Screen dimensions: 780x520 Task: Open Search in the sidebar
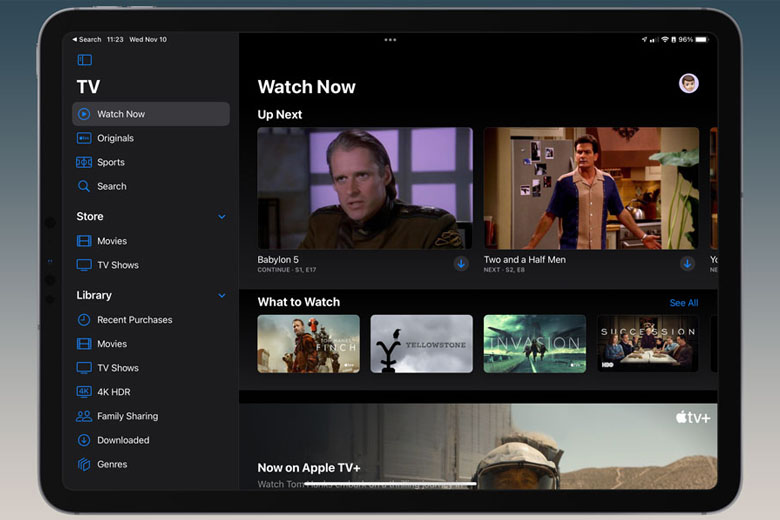[x=151, y=186]
